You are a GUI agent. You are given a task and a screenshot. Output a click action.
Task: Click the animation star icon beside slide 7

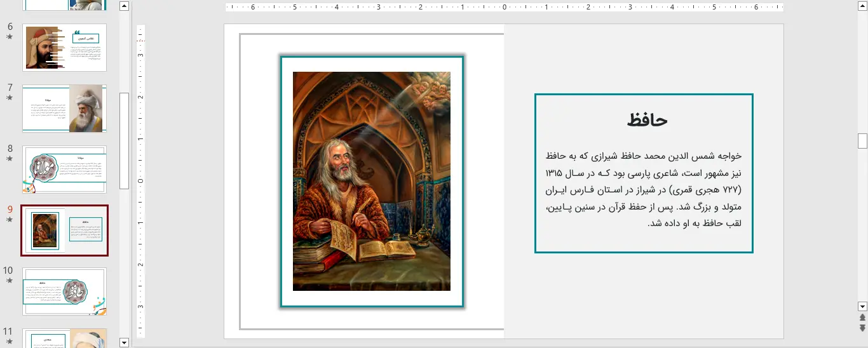[x=10, y=98]
